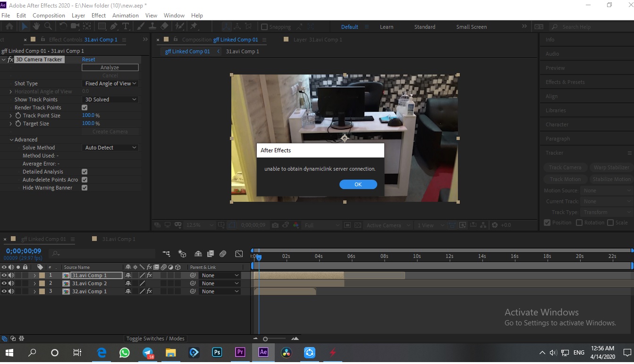Uncheck Auto-delete Points Across Time

tap(85, 180)
